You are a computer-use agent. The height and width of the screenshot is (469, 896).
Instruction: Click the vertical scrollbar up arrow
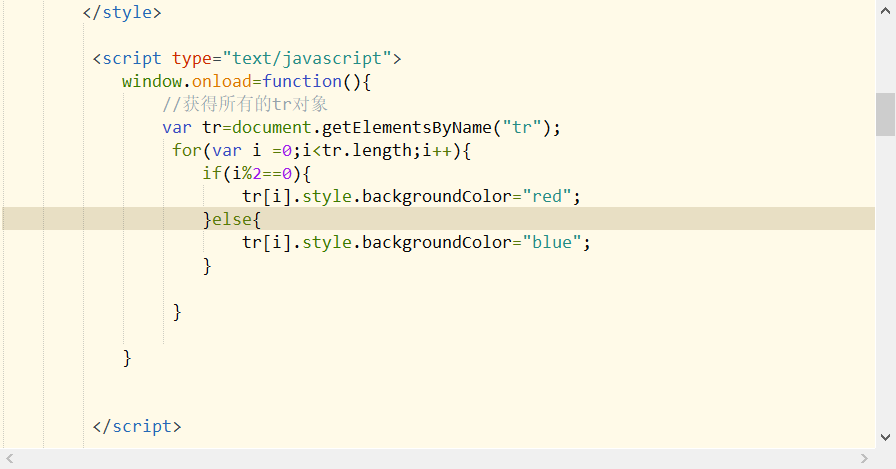(x=885, y=10)
